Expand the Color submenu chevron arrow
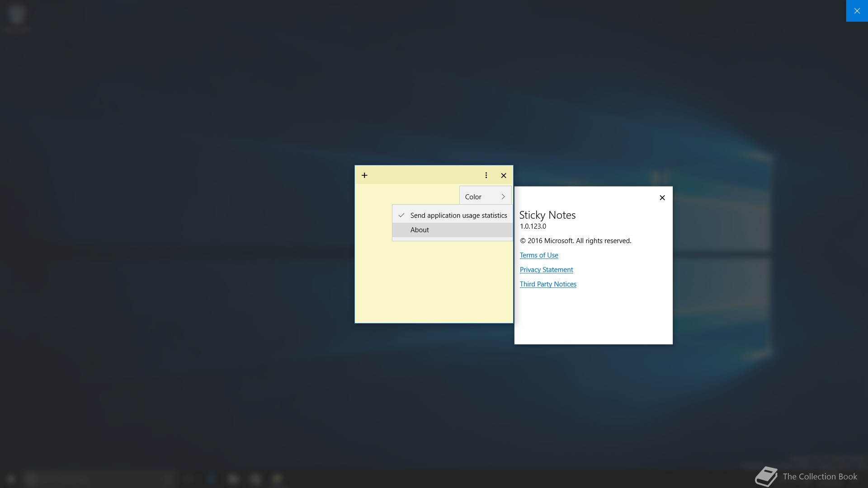Viewport: 868px width, 488px height. coord(503,197)
